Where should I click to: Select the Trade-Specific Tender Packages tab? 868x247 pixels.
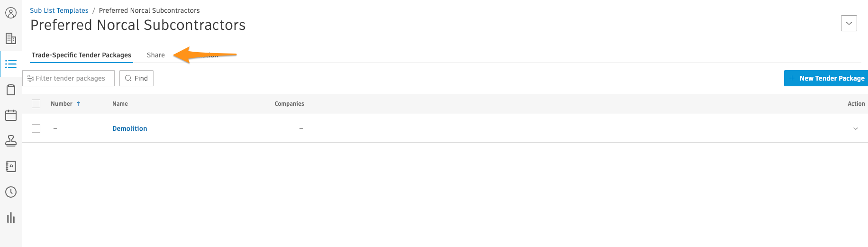point(81,55)
